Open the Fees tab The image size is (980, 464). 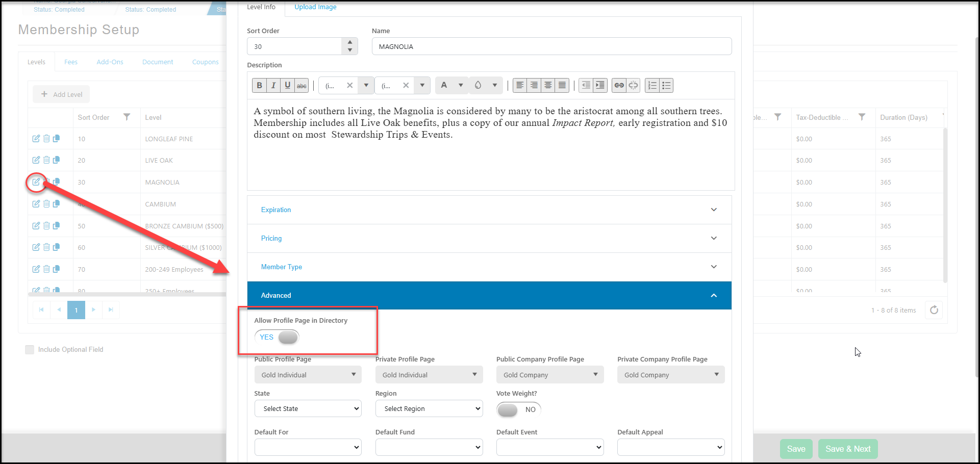71,62
